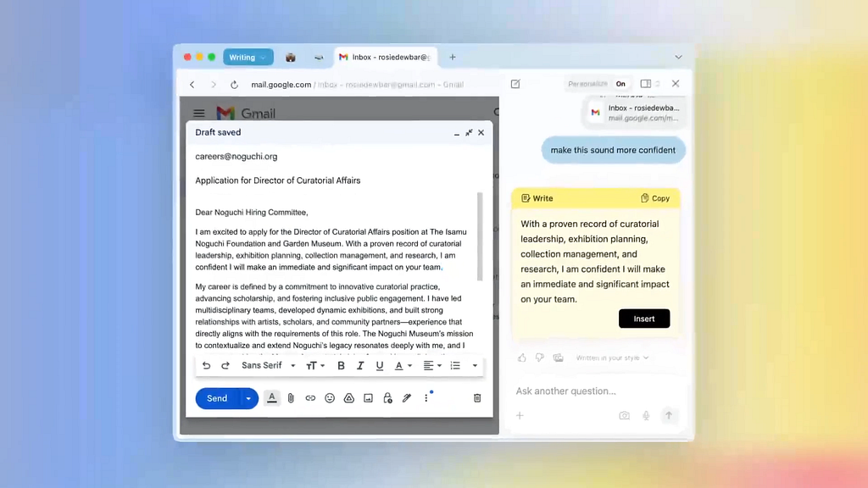
Task: Select the Inbox - rosiedewbar Gmail tab
Action: click(x=386, y=57)
